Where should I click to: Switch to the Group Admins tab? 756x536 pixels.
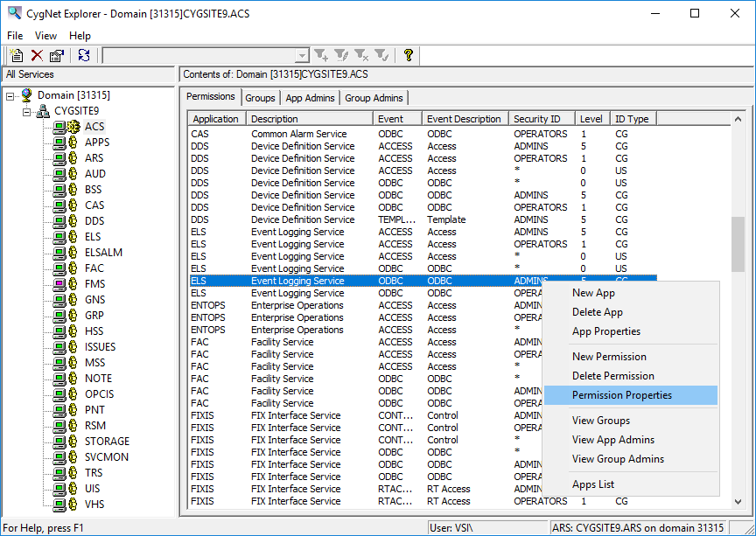(374, 98)
